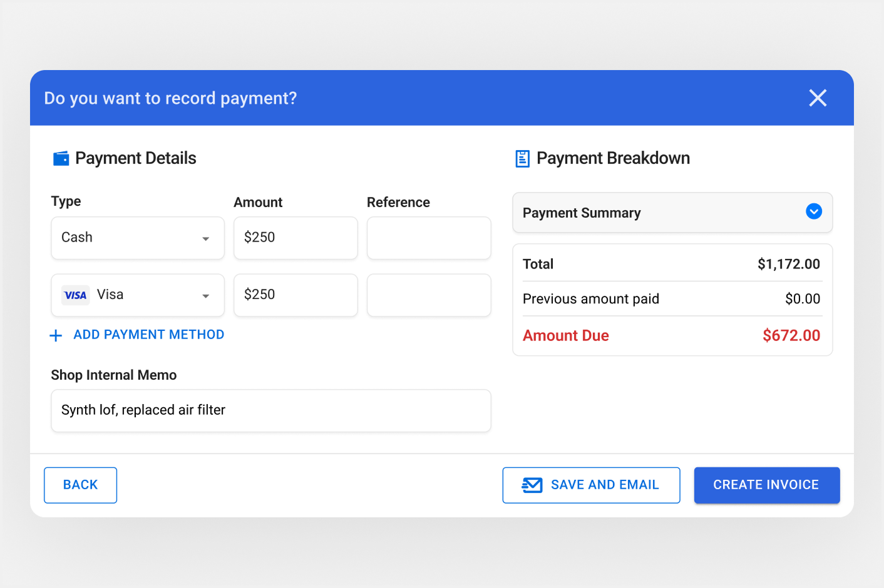Click the 'Previous amount paid' label
Screen dimensions: 884x588
pos(591,299)
